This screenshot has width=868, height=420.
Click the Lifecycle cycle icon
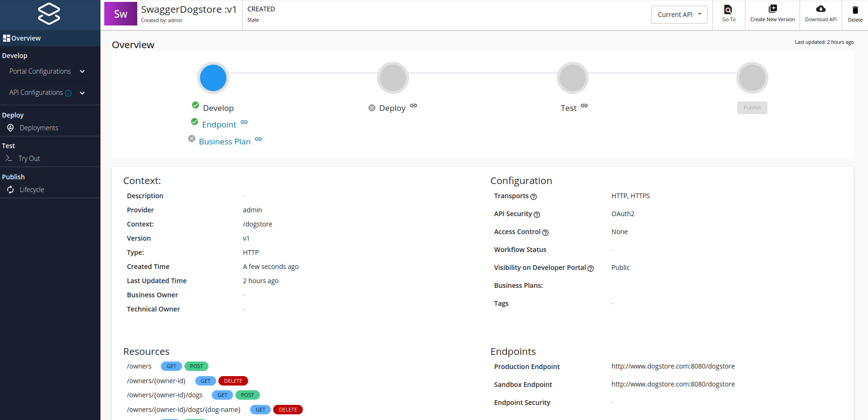coord(10,190)
